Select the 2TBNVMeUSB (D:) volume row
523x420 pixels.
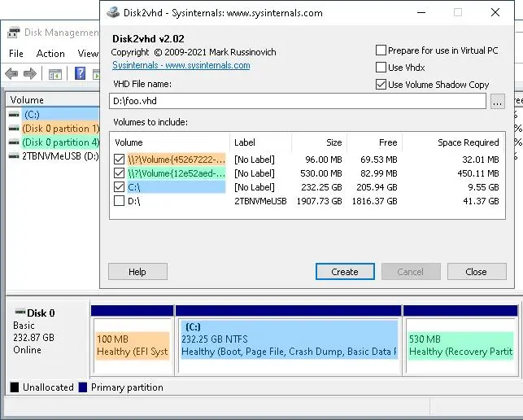[54, 156]
